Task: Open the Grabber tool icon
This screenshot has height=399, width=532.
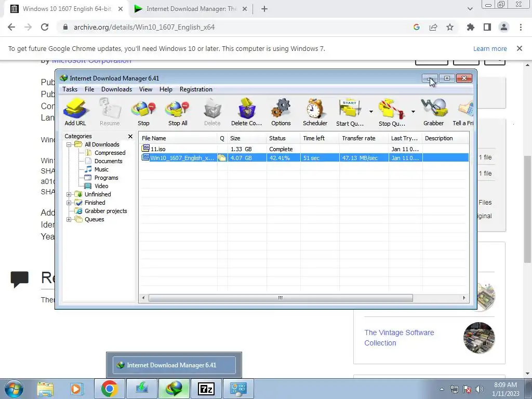Action: (x=434, y=112)
